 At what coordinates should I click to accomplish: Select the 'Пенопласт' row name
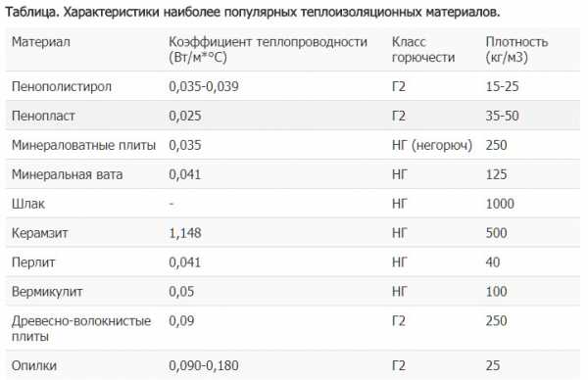point(43,116)
